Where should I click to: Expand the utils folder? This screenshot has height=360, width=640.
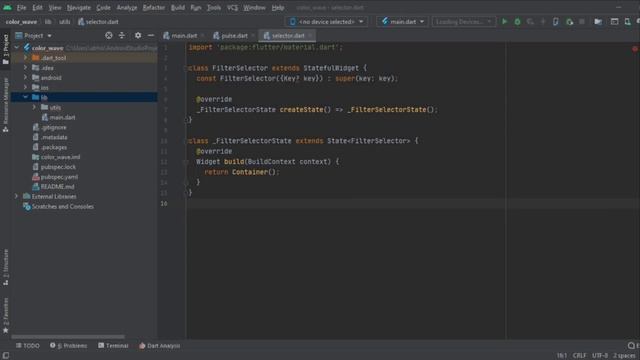click(x=35, y=107)
